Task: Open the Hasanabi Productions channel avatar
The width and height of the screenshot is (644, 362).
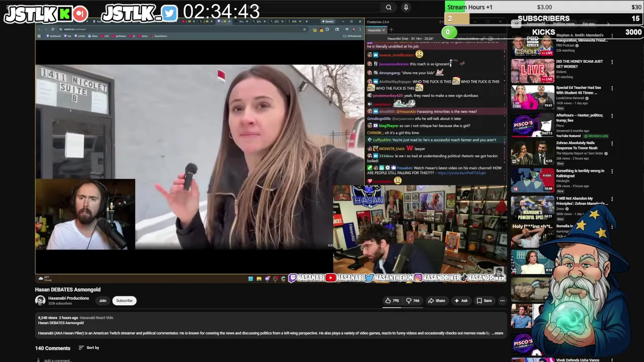Action: pyautogui.click(x=40, y=301)
